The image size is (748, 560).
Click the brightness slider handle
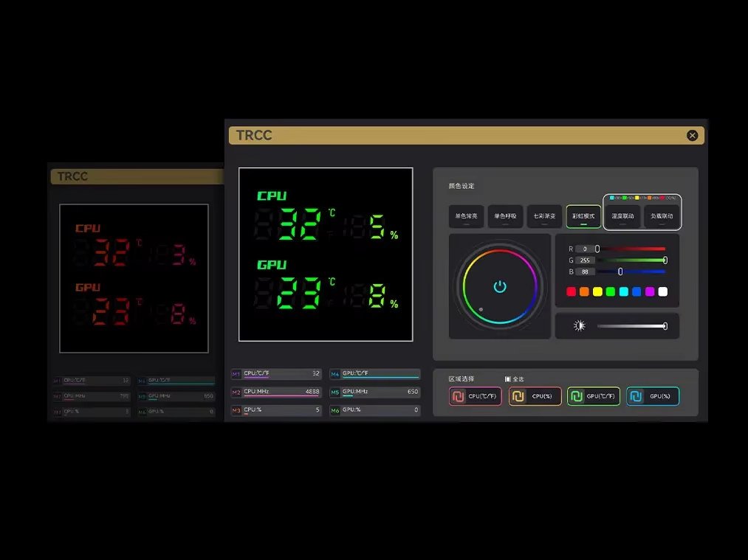pos(665,326)
